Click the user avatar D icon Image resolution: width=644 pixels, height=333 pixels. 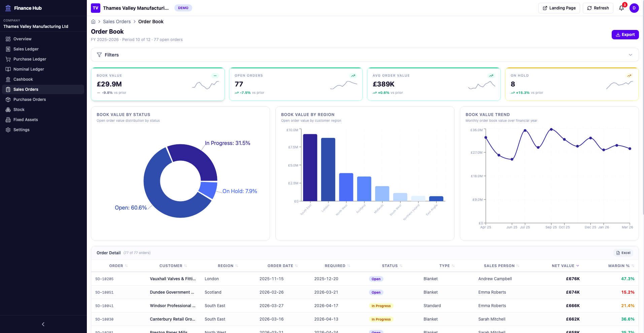[x=634, y=8]
